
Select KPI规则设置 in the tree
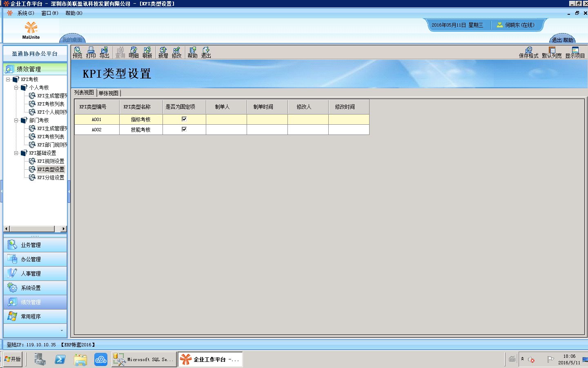click(51, 161)
